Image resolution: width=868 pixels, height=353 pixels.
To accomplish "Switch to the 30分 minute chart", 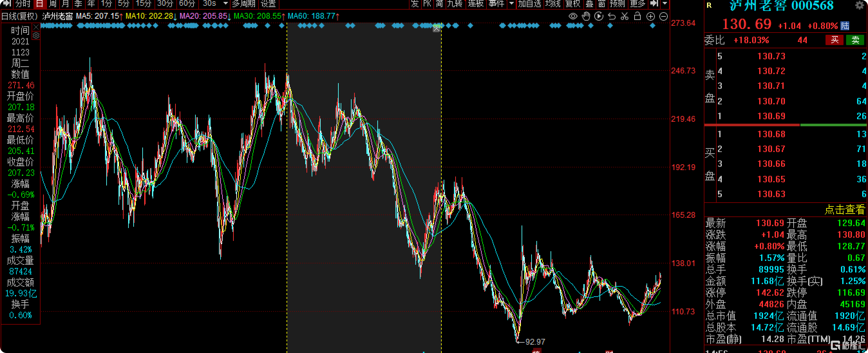I will coord(165,4).
